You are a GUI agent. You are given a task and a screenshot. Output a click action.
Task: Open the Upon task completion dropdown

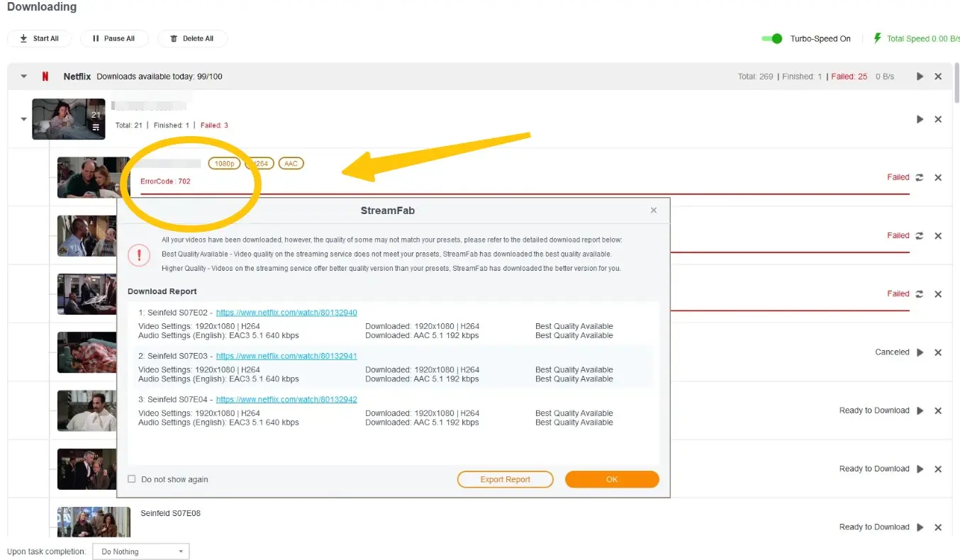[x=141, y=551]
